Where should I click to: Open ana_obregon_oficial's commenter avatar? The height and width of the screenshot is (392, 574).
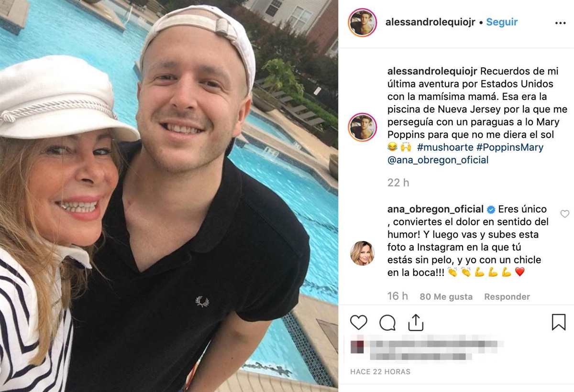(363, 253)
